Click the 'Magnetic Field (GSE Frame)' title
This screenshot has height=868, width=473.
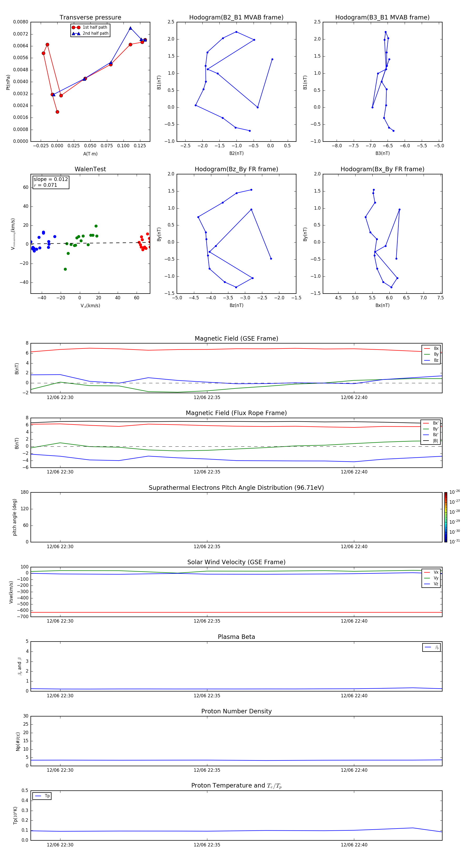click(x=236, y=339)
